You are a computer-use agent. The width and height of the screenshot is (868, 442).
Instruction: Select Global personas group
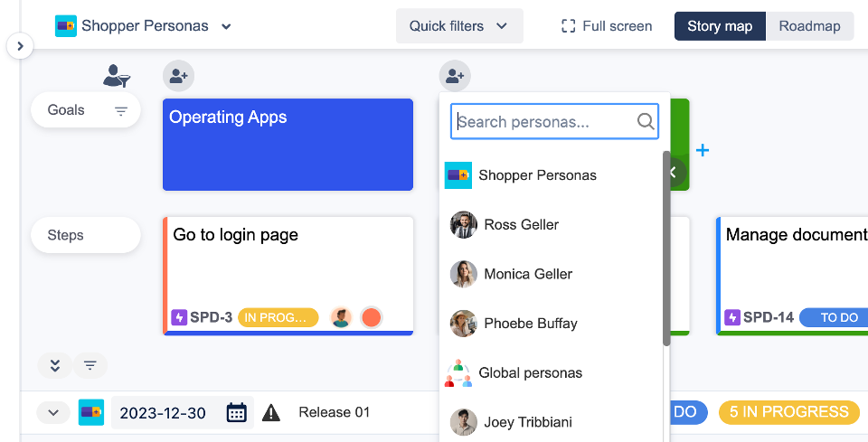tap(551, 372)
